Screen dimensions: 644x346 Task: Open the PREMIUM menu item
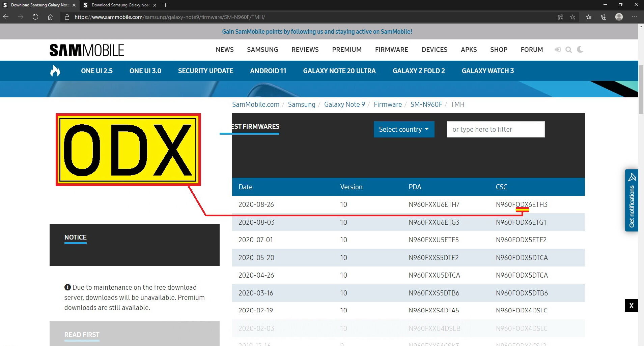pyautogui.click(x=347, y=50)
